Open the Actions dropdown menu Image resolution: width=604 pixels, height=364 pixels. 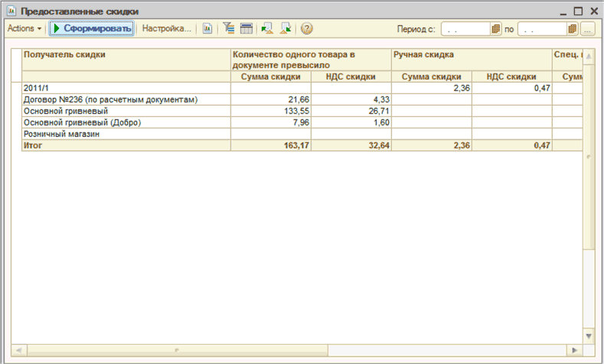tap(24, 29)
